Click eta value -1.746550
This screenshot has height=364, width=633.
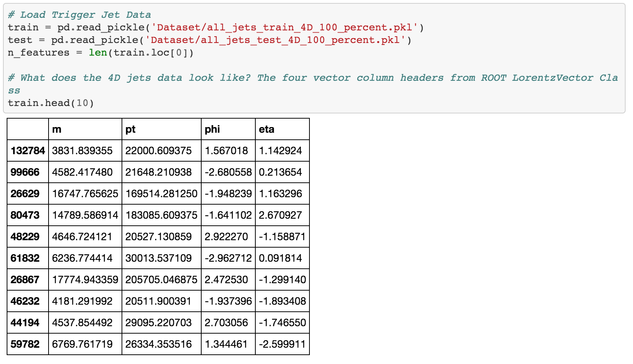(x=282, y=322)
